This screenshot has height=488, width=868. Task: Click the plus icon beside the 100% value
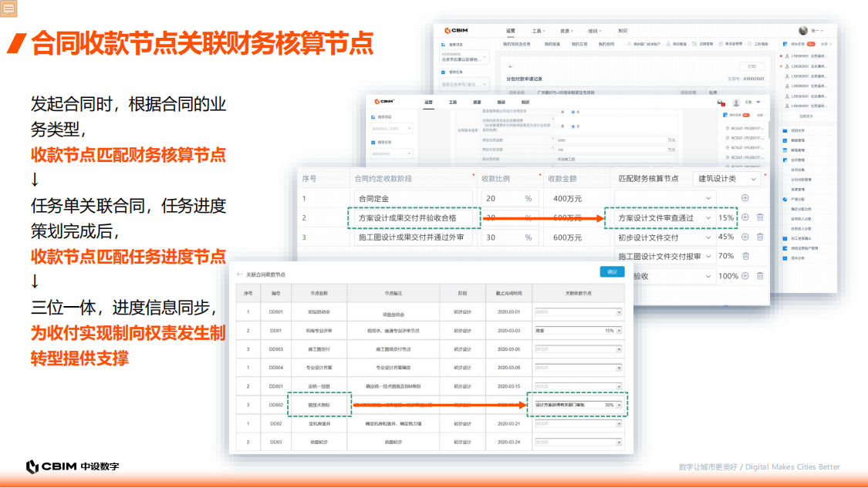[745, 275]
